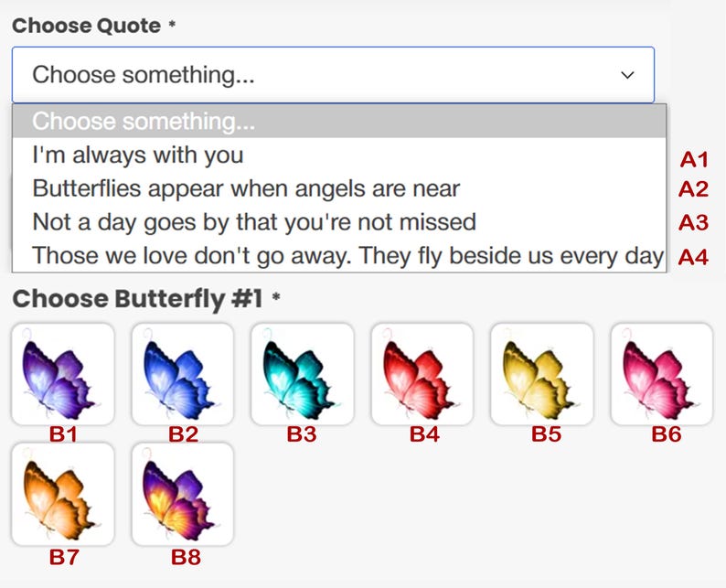Choose the purple-yellow butterfly B8
The image size is (726, 588).
182,494
